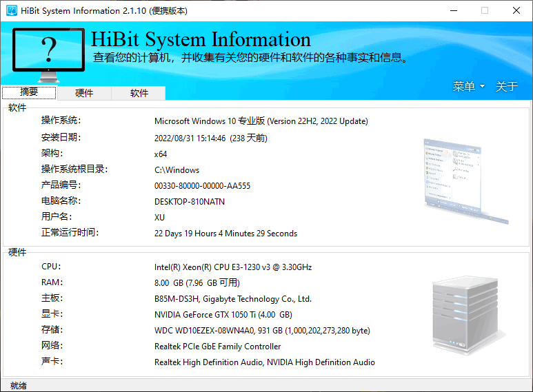Open the 硬件 tab

pos(84,93)
